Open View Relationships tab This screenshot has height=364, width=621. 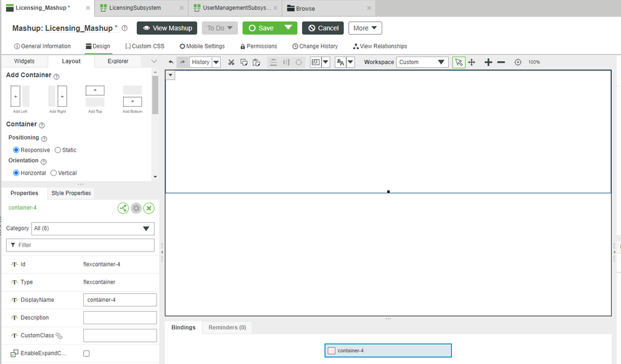380,47
